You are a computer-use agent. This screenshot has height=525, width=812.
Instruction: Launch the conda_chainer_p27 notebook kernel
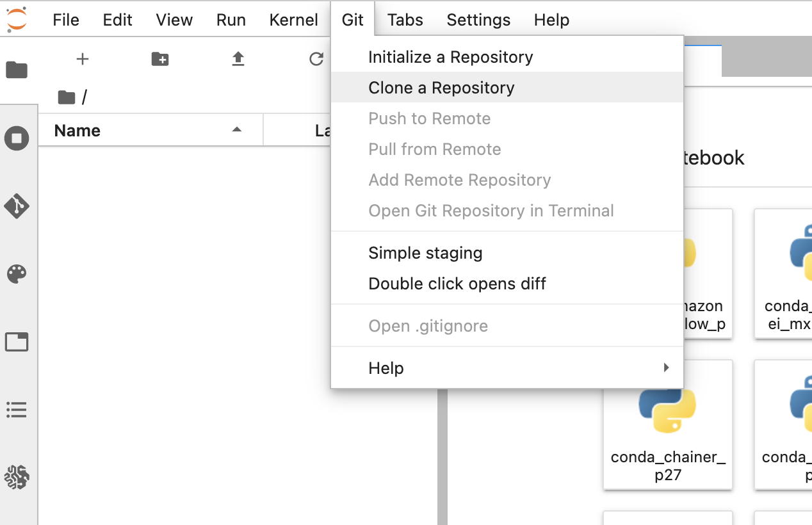pyautogui.click(x=668, y=424)
